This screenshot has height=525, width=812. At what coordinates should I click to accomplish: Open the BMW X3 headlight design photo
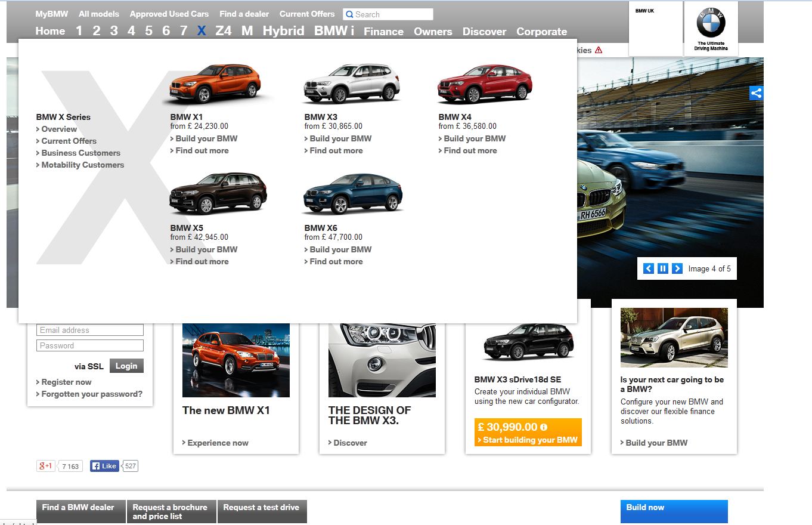tap(382, 360)
